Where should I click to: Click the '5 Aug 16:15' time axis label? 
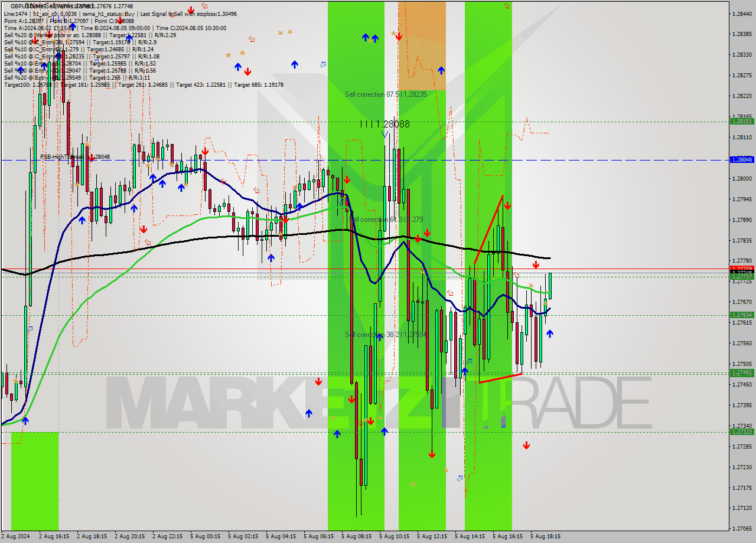[507, 537]
